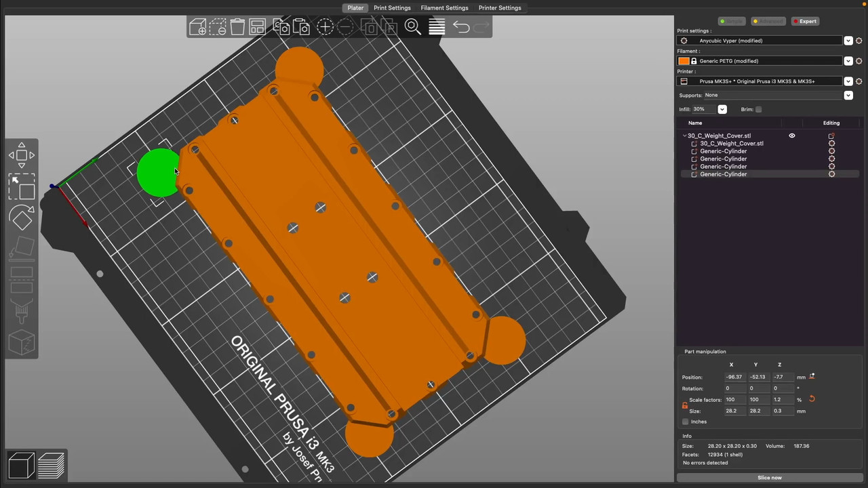The height and width of the screenshot is (488, 868).
Task: Enable the Brim checkbox
Action: click(x=759, y=109)
